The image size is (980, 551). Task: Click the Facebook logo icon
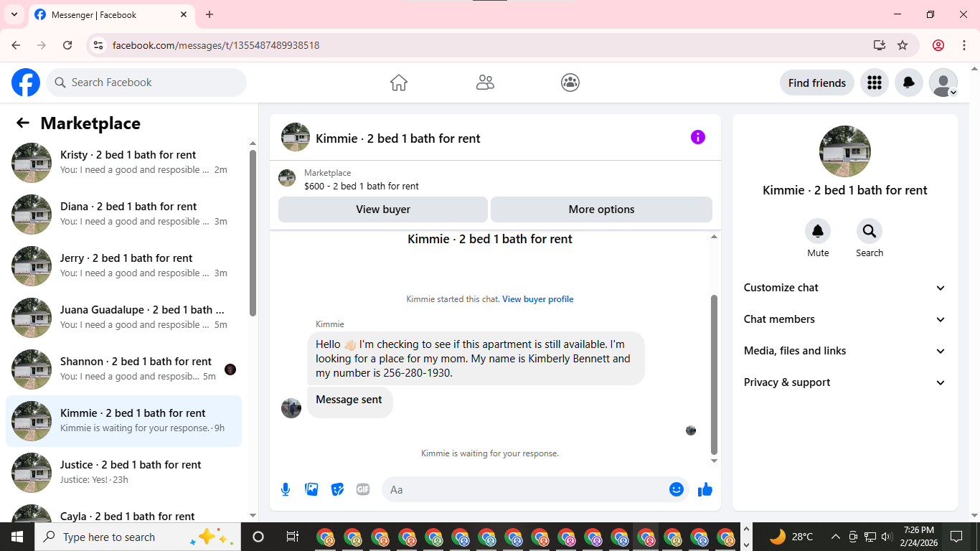pyautogui.click(x=26, y=83)
